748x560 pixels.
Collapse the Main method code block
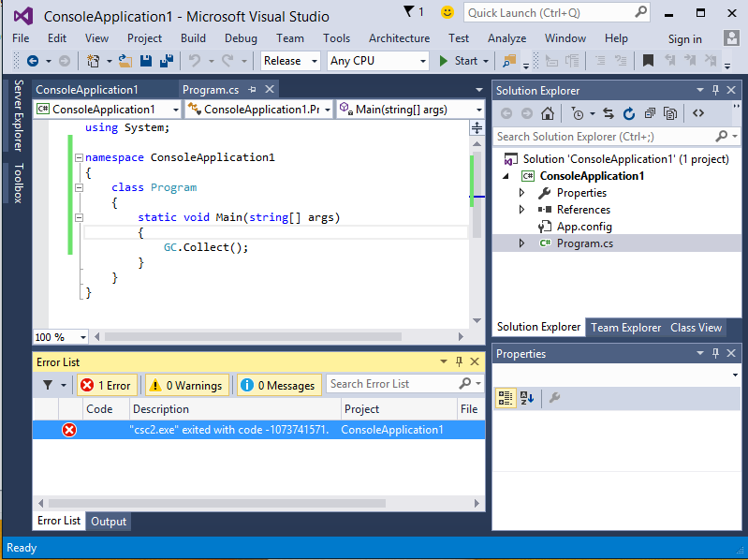pos(79,217)
